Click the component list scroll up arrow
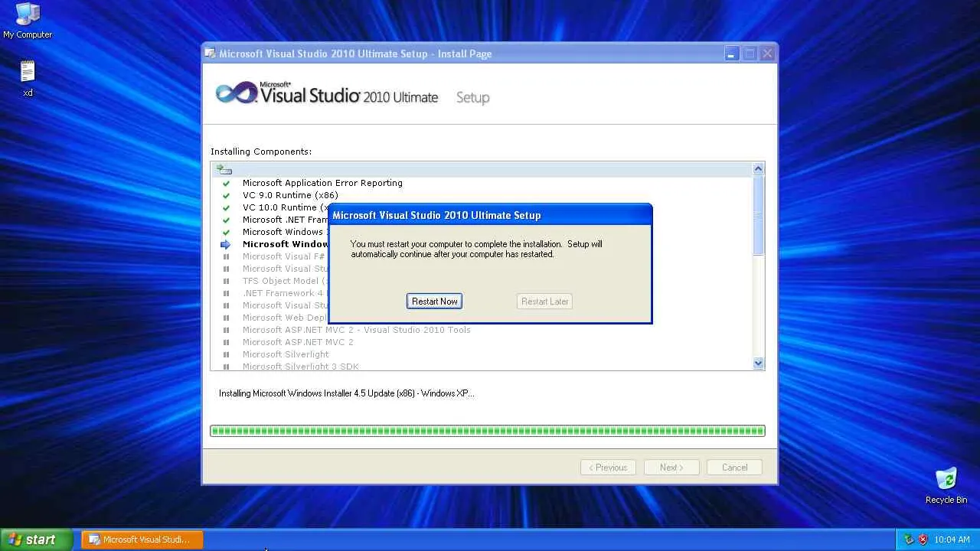The image size is (980, 551). (x=758, y=168)
